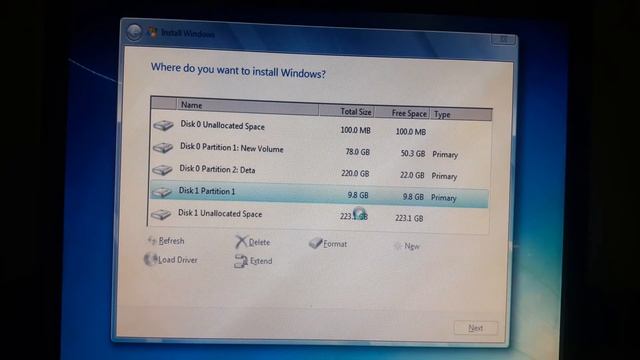Click the Load Driver disc icon
640x360 pixels.
150,259
